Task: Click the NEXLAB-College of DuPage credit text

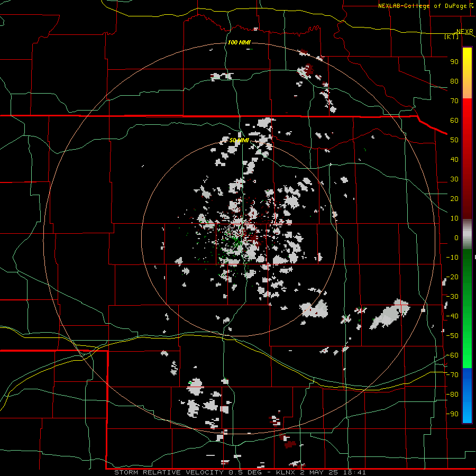Action: [x=422, y=6]
